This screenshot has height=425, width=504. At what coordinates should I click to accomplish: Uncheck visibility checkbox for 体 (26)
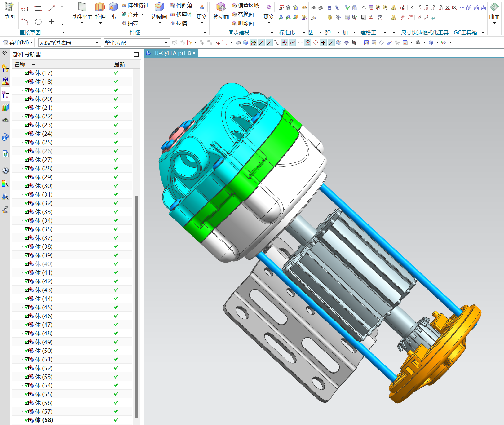[x=27, y=151]
